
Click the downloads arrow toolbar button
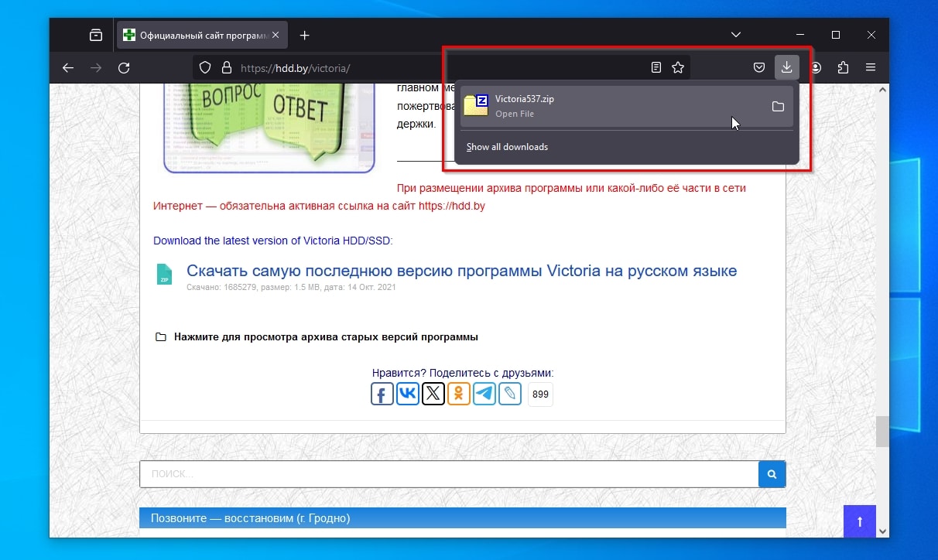787,67
